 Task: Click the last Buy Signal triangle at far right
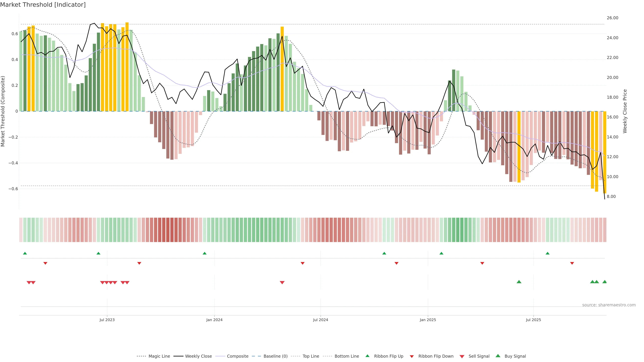(x=604, y=282)
